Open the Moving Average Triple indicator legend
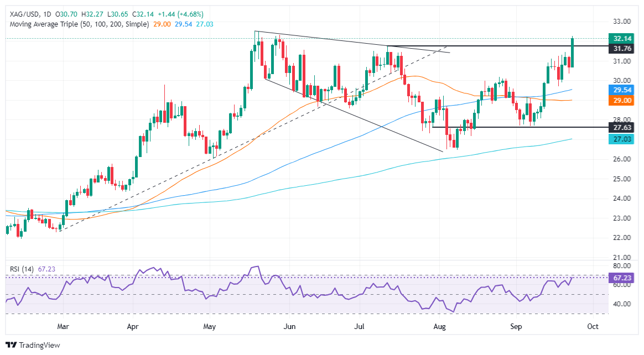This screenshot has width=644, height=355. point(79,24)
